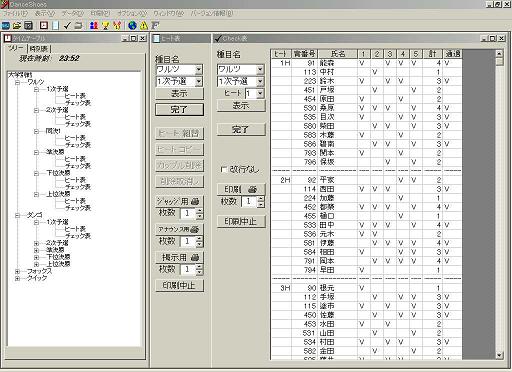The image size is (512, 372).
Task: Click the Check表 window checkmark title icon
Action: click(x=218, y=39)
